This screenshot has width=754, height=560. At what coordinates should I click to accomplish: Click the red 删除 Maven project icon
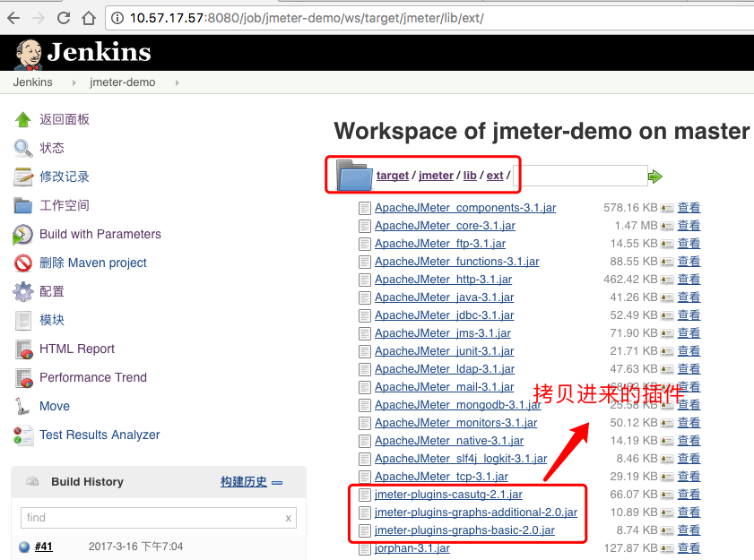click(x=22, y=263)
